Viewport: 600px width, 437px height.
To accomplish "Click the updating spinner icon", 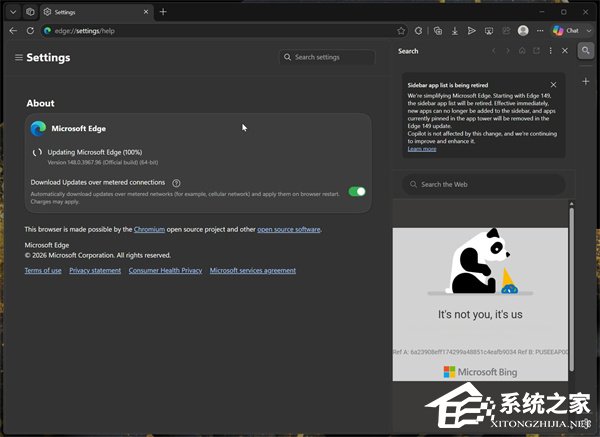I will pyautogui.click(x=37, y=152).
